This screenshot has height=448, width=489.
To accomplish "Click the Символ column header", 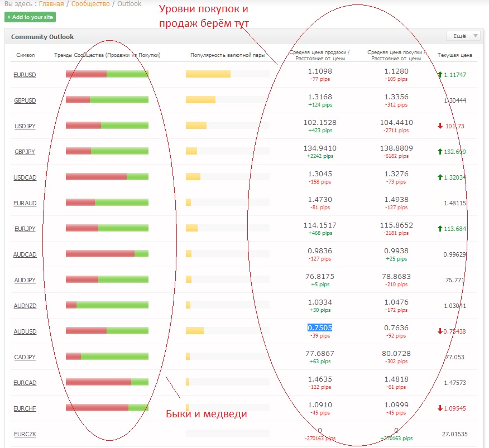I will [25, 55].
